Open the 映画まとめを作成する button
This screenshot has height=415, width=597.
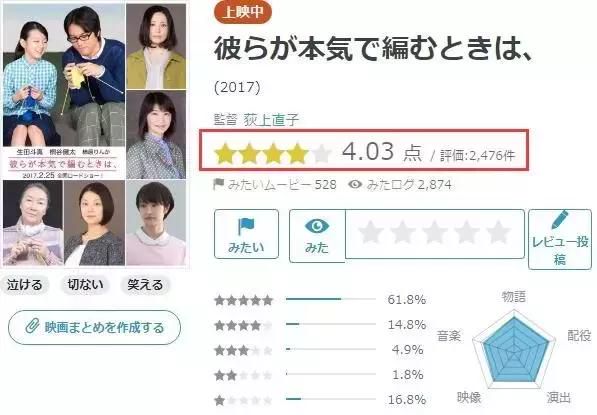point(94,327)
